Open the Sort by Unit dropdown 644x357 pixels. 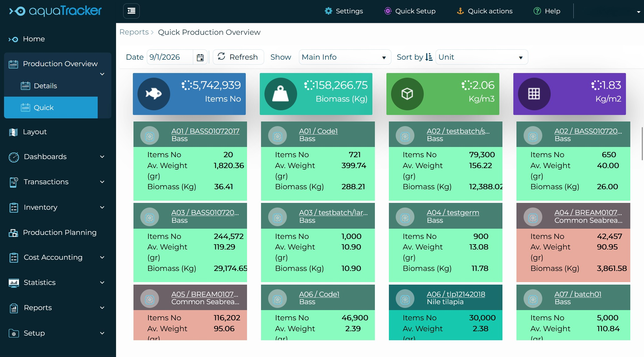coord(481,57)
